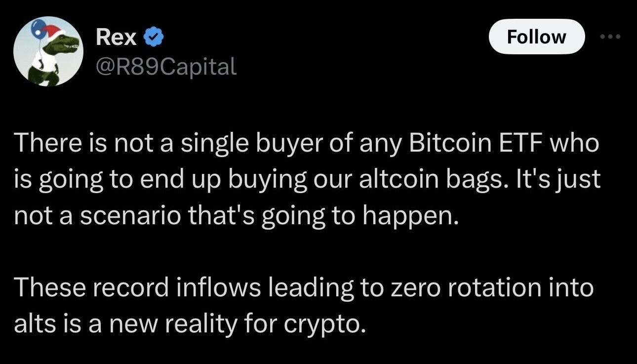Click the display name Rex
This screenshot has width=637, height=364.
[x=117, y=37]
